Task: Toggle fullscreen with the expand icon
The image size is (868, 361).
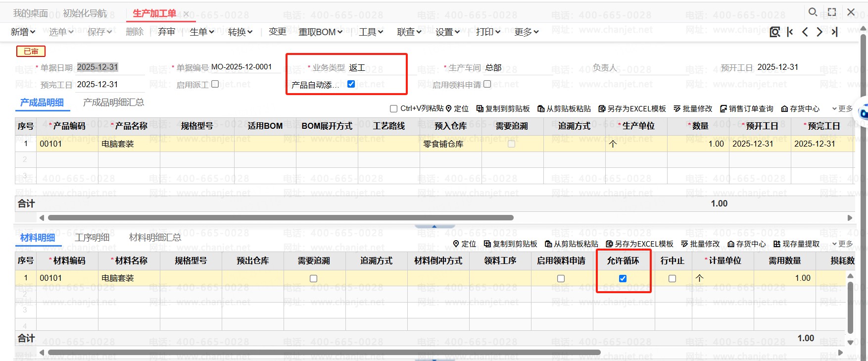Action: (x=832, y=12)
